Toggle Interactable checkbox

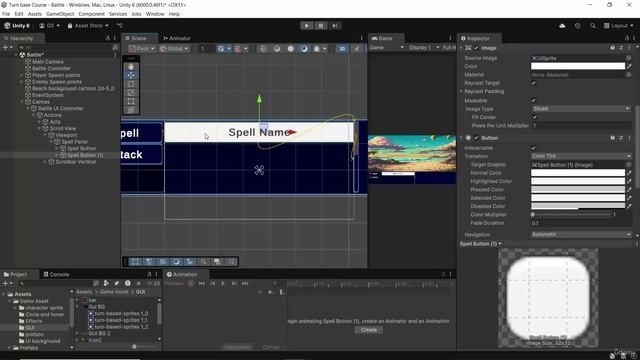pos(533,148)
